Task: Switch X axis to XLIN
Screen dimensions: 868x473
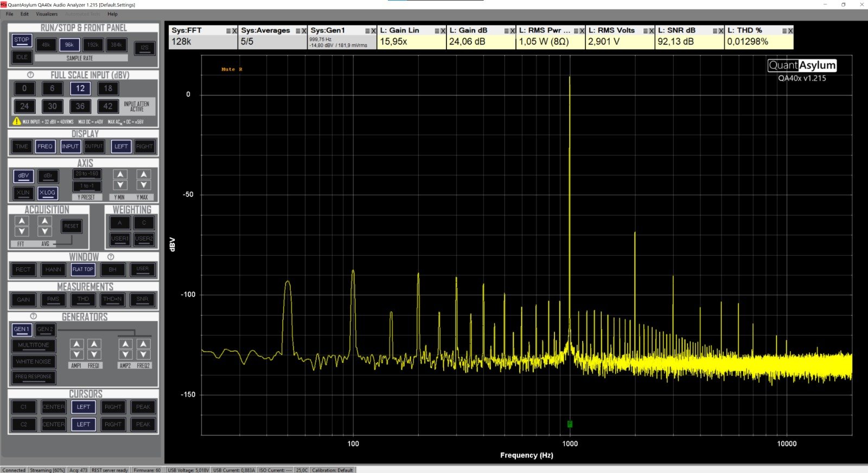Action: tap(23, 193)
